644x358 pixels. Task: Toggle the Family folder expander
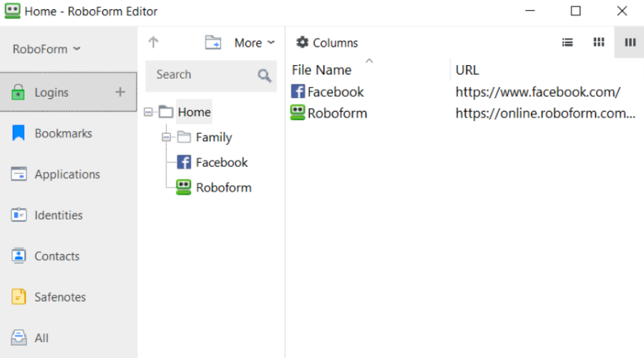[x=166, y=137]
